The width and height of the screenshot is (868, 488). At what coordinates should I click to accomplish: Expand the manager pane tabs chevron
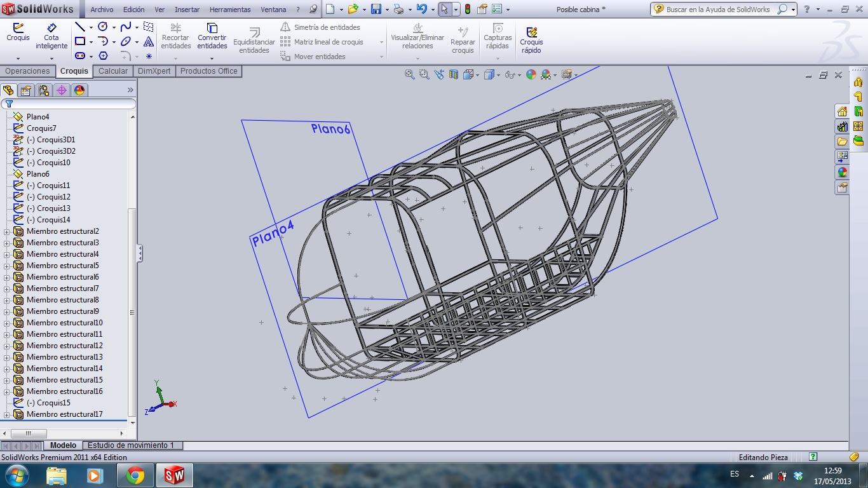pos(130,90)
